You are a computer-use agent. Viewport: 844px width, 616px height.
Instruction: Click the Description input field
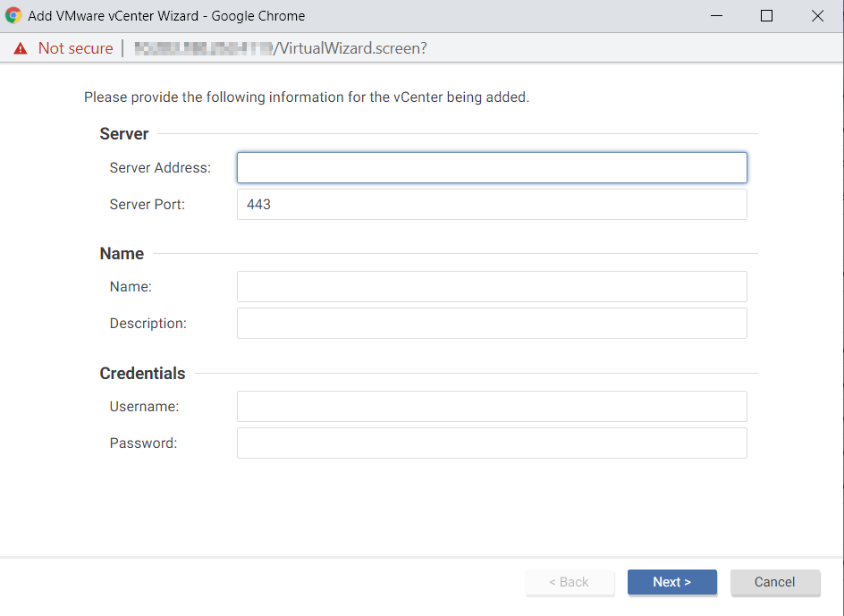pos(492,323)
